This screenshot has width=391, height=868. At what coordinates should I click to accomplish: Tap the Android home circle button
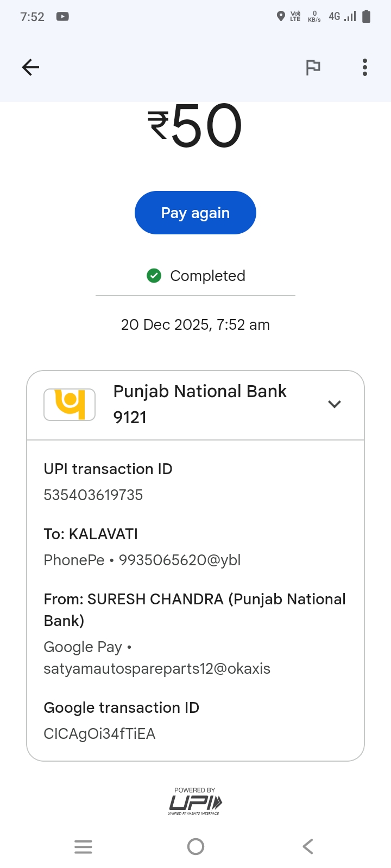click(195, 846)
